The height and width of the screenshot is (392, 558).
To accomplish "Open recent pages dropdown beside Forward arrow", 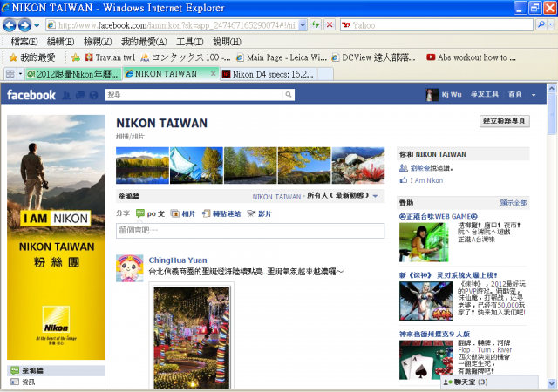I will point(37,25).
